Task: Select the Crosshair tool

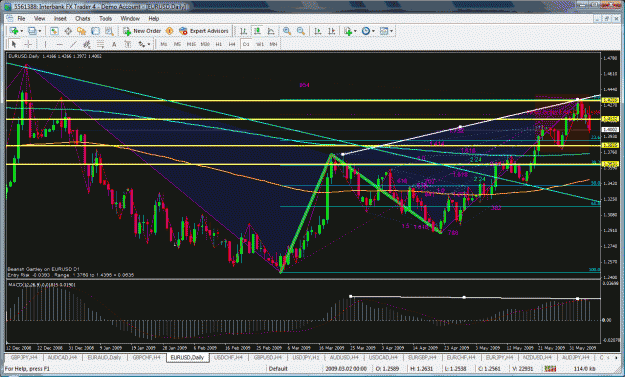Action: click(x=28, y=44)
